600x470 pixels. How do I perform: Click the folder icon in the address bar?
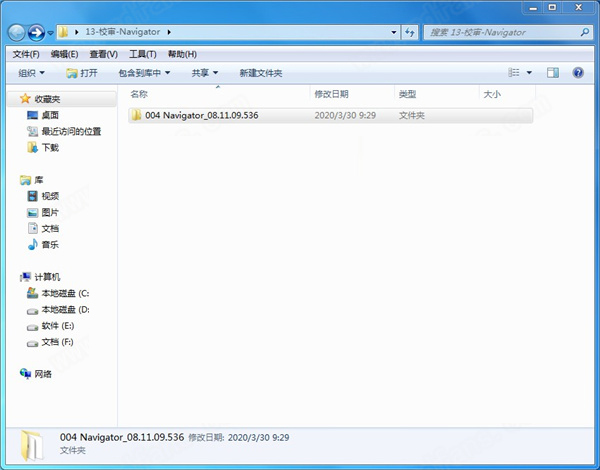click(63, 32)
